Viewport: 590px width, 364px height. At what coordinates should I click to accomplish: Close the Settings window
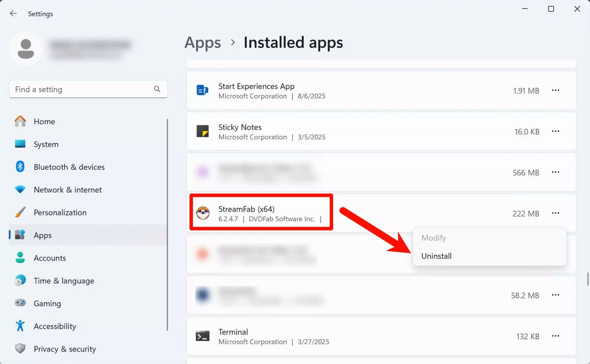point(577,9)
